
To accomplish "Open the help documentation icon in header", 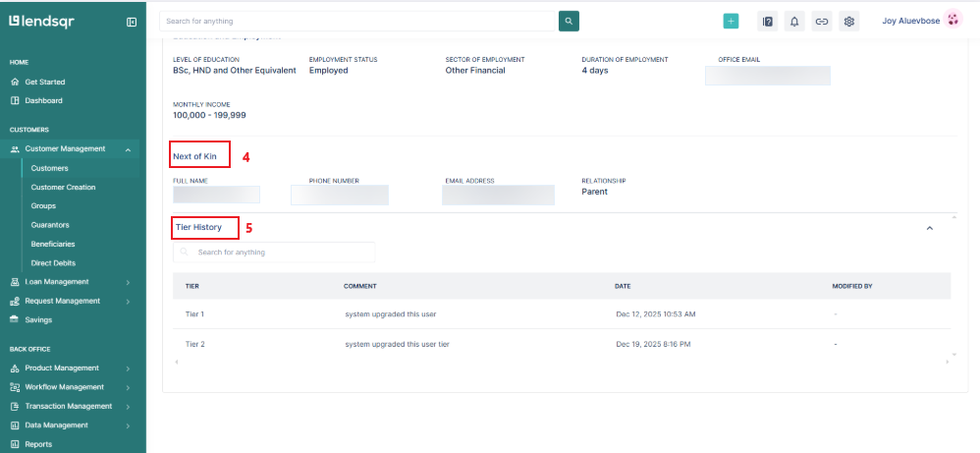I will [768, 21].
